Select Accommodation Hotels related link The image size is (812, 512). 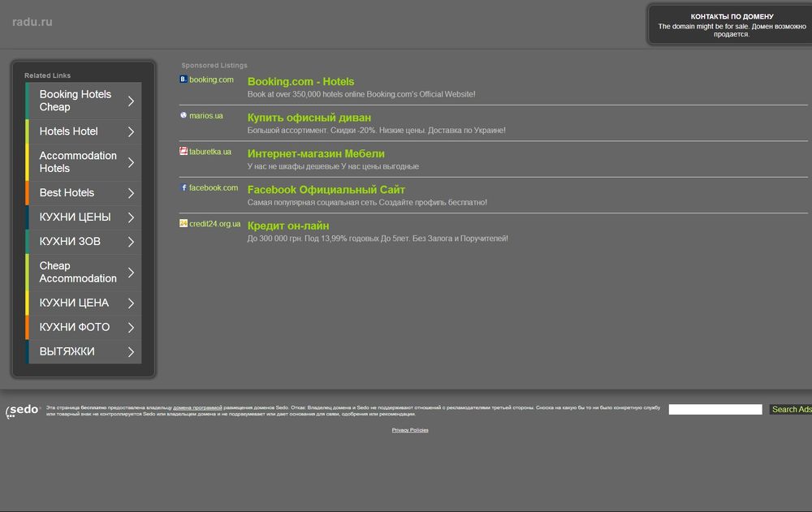click(x=84, y=162)
